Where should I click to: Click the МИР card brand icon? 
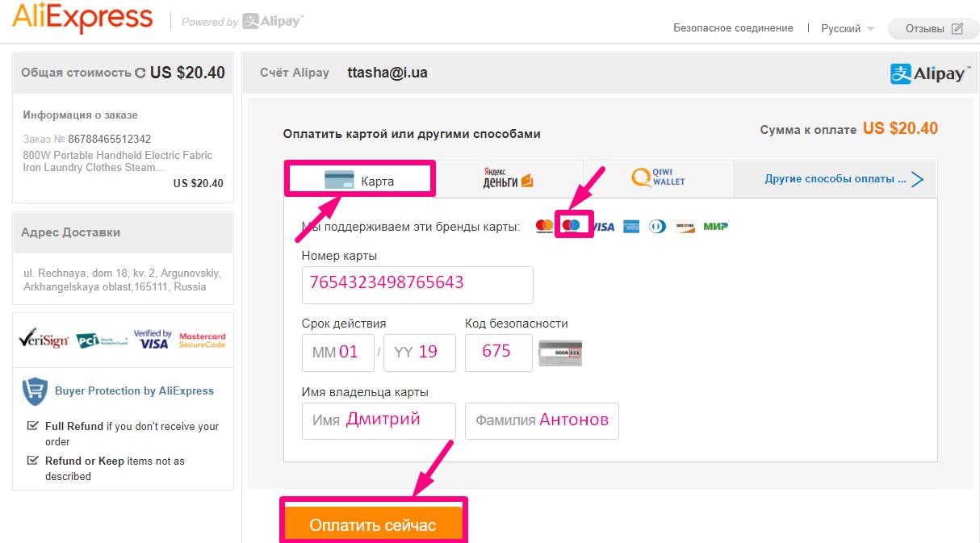coord(715,227)
